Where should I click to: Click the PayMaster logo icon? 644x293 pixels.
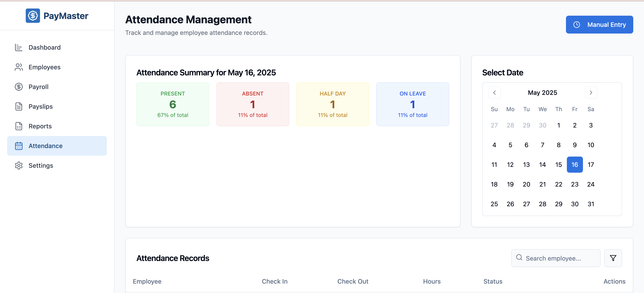click(x=33, y=16)
